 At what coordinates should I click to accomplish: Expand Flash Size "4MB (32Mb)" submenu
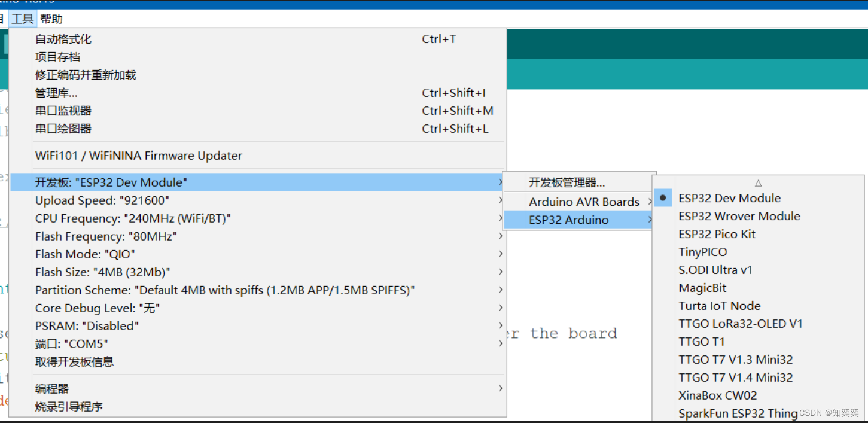click(x=258, y=272)
